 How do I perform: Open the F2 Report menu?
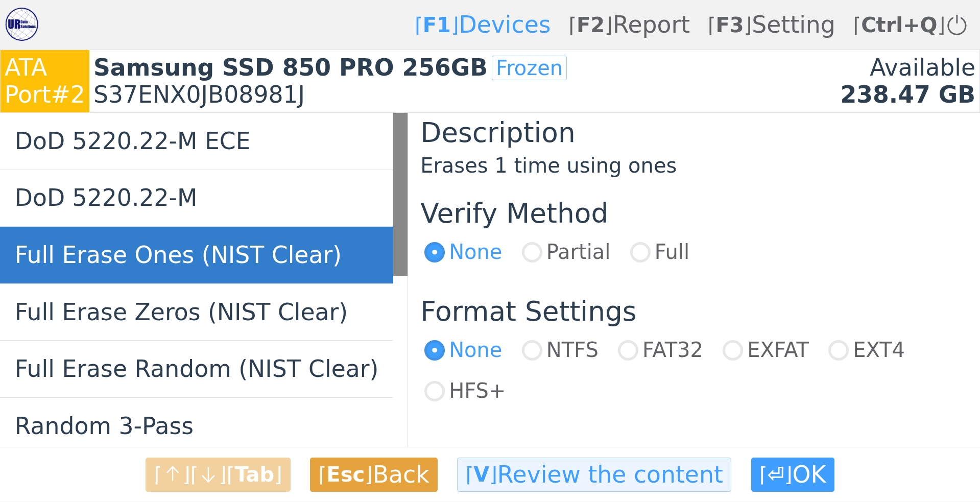[629, 25]
